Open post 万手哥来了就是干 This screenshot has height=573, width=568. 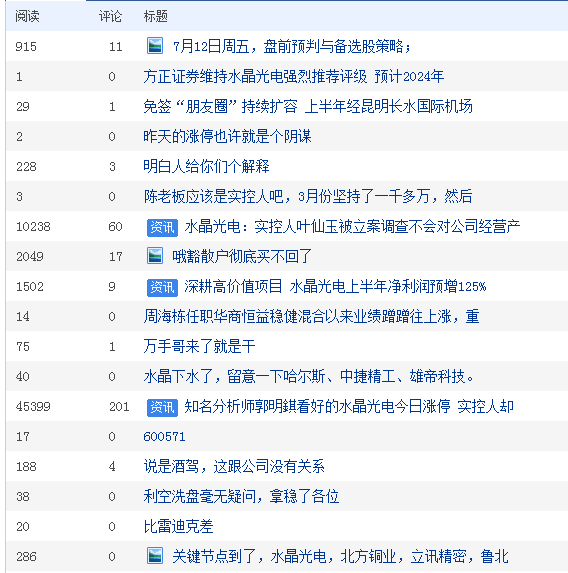pos(199,346)
